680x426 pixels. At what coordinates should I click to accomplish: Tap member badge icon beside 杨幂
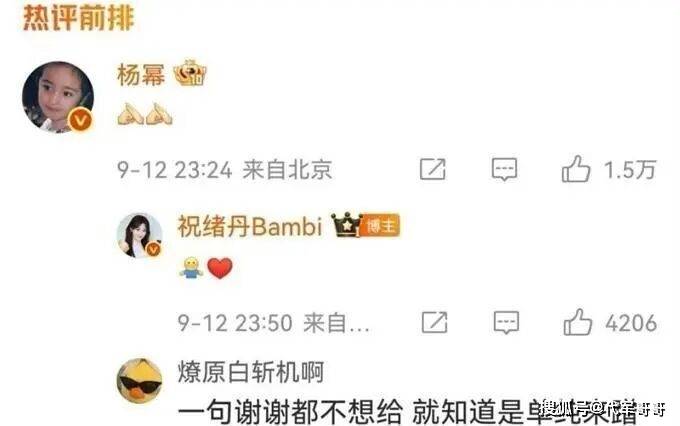pyautogui.click(x=190, y=73)
